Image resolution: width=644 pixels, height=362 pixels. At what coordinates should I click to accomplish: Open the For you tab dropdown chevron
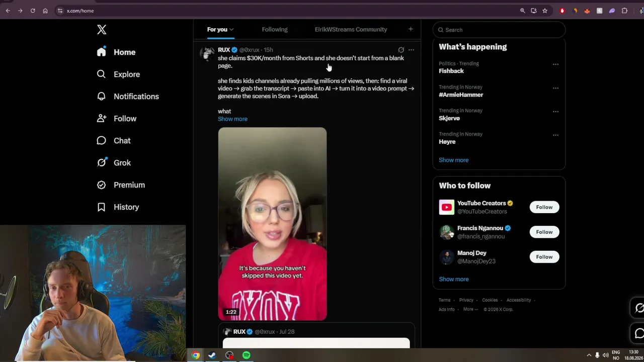click(x=231, y=30)
